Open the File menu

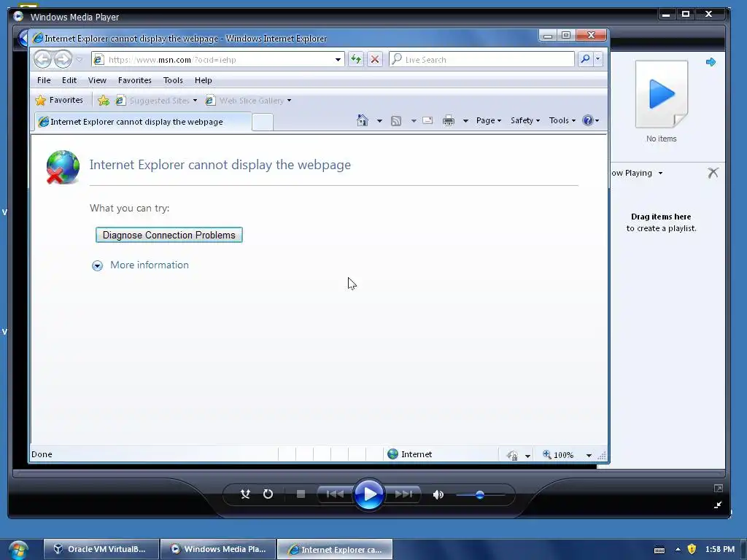pos(44,80)
